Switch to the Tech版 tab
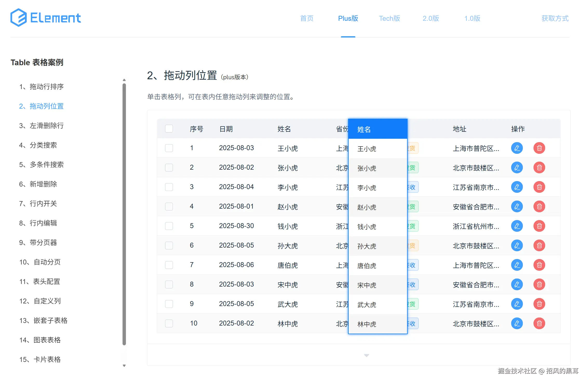 point(389,18)
